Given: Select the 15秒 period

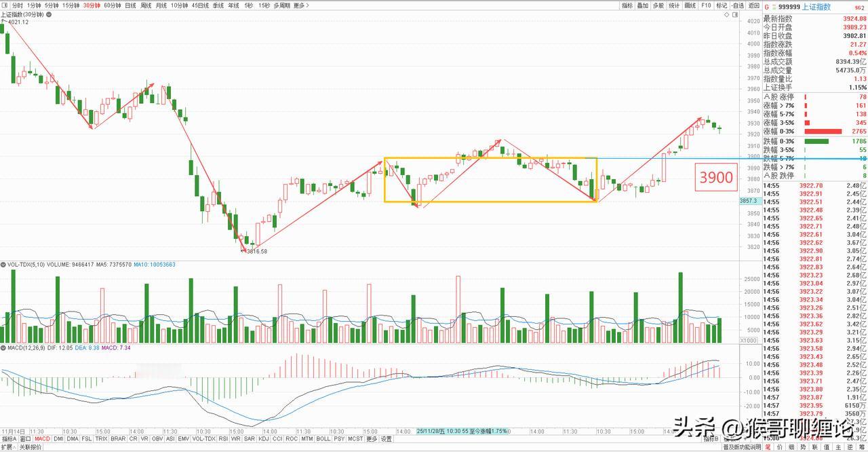Looking at the screenshot, I should 264,5.
